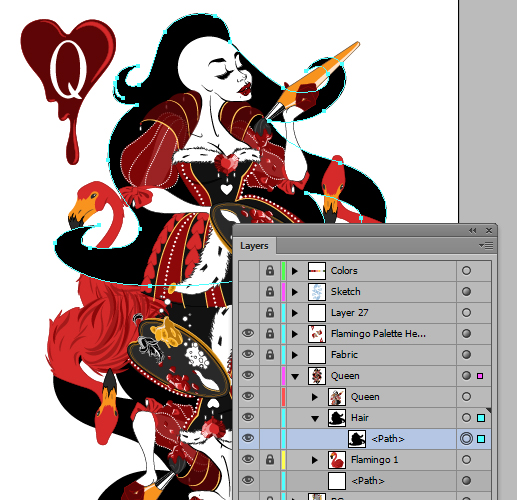Select the Flamingo 1 thumbnail
517x500 pixels.
pyautogui.click(x=337, y=460)
